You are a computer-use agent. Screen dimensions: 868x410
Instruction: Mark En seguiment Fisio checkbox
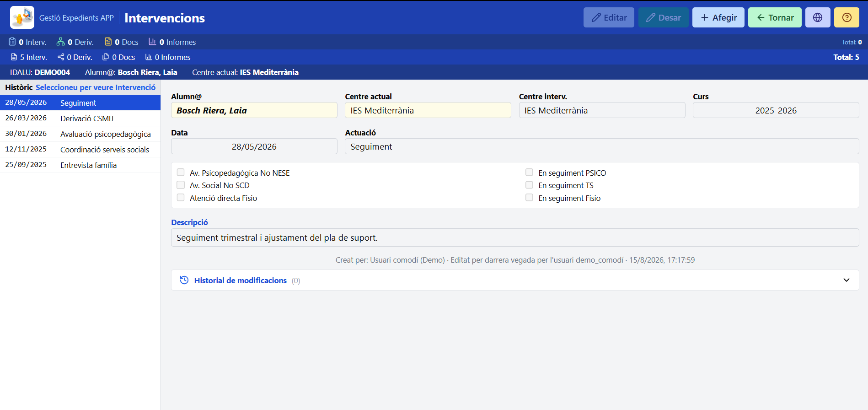(529, 198)
